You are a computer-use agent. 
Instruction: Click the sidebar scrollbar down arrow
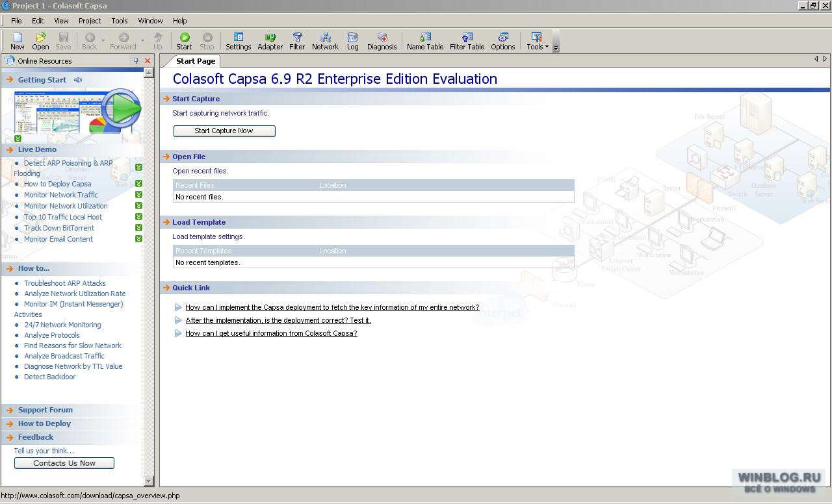[x=149, y=481]
